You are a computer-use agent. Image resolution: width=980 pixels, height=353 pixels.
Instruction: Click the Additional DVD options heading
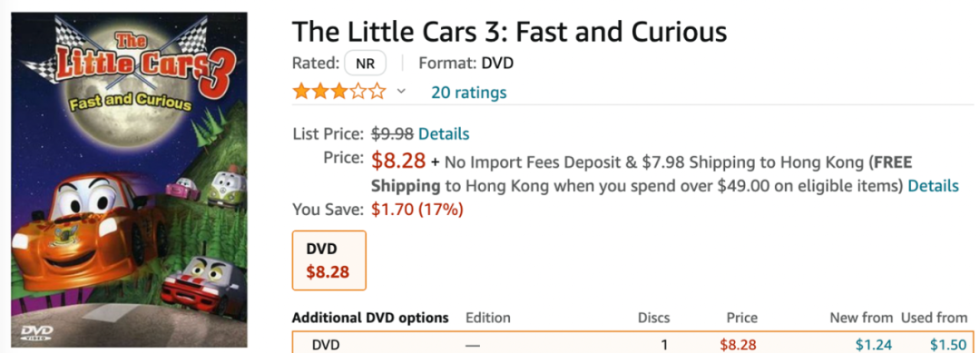point(370,318)
